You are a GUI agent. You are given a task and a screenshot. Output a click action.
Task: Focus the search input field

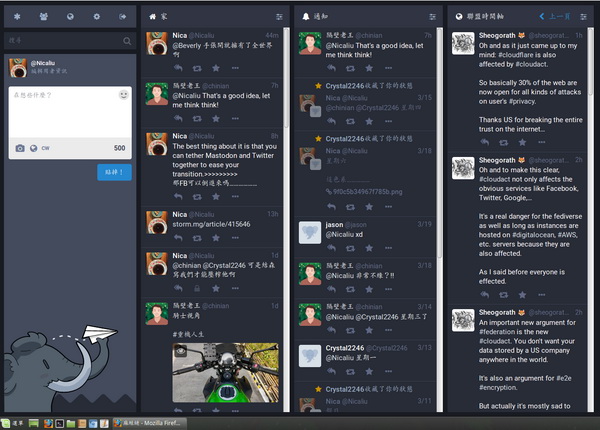tap(70, 41)
